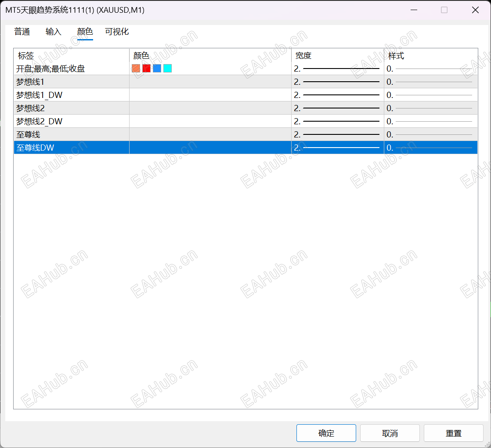
Task: Select the 开盘;最高;最低;收盘 row label
Action: coord(51,69)
